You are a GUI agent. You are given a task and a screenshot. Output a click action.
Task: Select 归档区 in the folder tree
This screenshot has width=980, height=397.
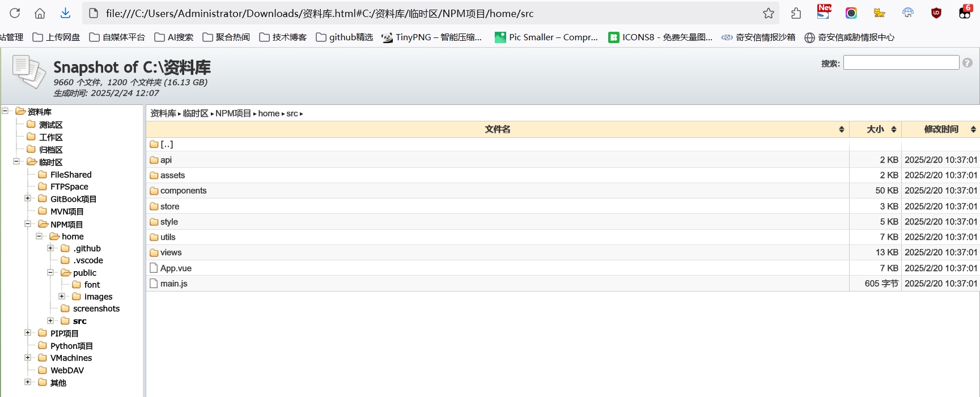(51, 150)
